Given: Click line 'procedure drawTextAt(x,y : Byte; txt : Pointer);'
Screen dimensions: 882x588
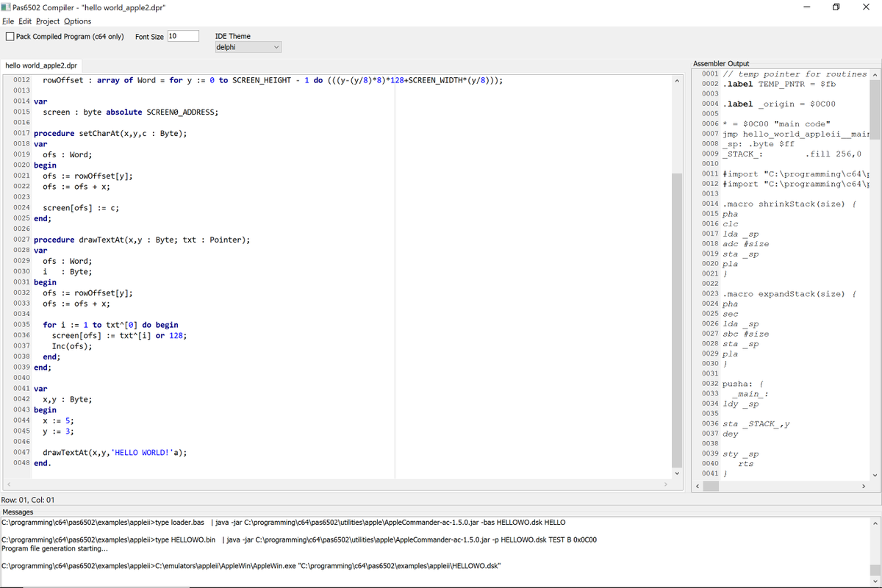Looking at the screenshot, I should 142,240.
